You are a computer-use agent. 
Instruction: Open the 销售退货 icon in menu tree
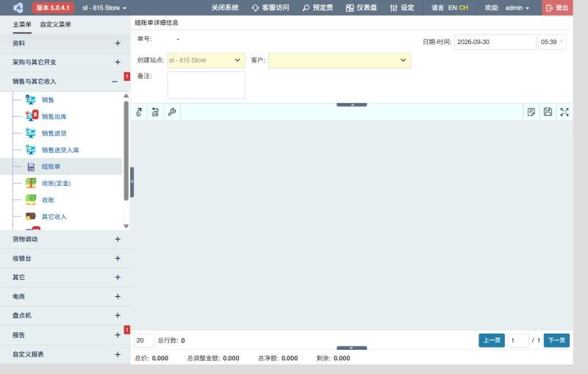pyautogui.click(x=31, y=133)
